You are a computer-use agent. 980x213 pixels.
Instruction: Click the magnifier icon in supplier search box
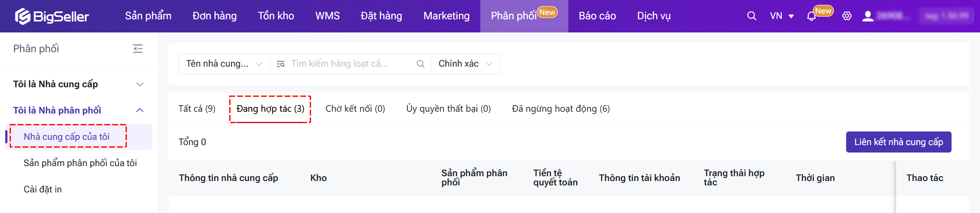[420, 64]
